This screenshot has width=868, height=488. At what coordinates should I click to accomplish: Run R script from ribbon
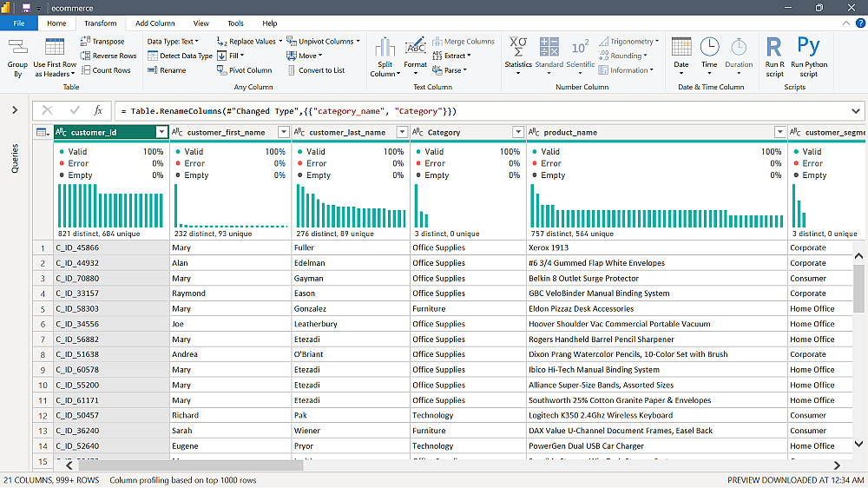(x=774, y=48)
